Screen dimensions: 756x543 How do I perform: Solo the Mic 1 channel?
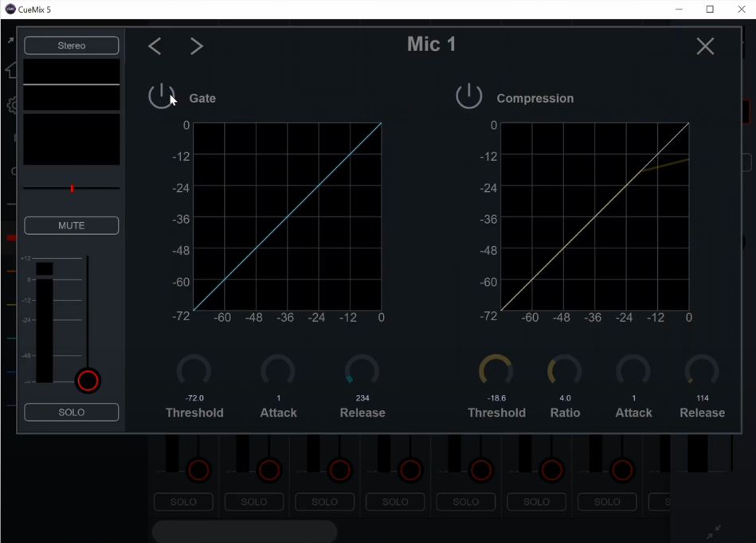(72, 412)
